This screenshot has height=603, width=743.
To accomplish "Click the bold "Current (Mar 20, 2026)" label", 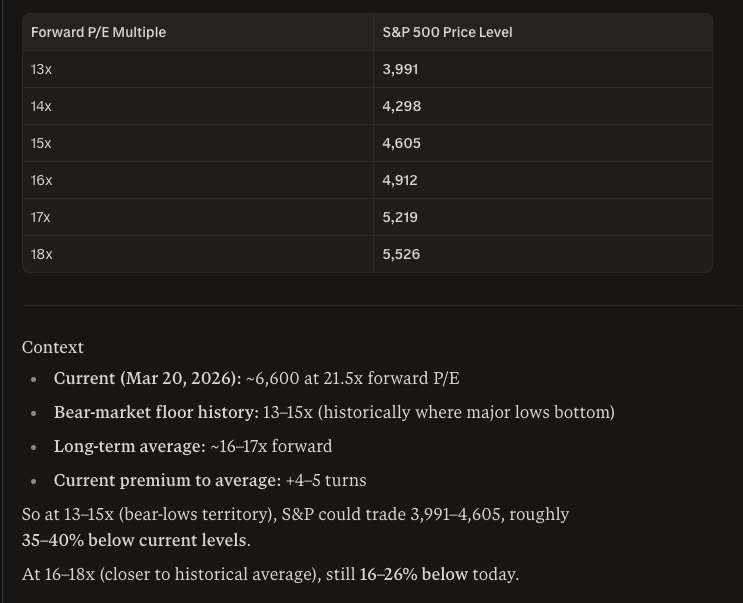I will pos(147,378).
